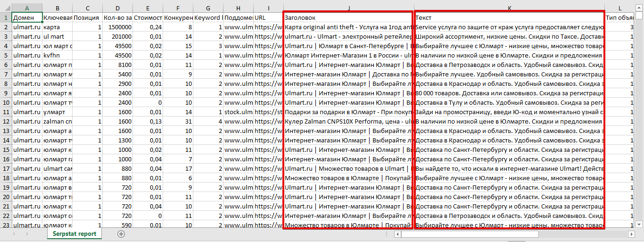Viewport: 644px width, 242px height.
Task: Select row 12 header
Action: pos(6,121)
